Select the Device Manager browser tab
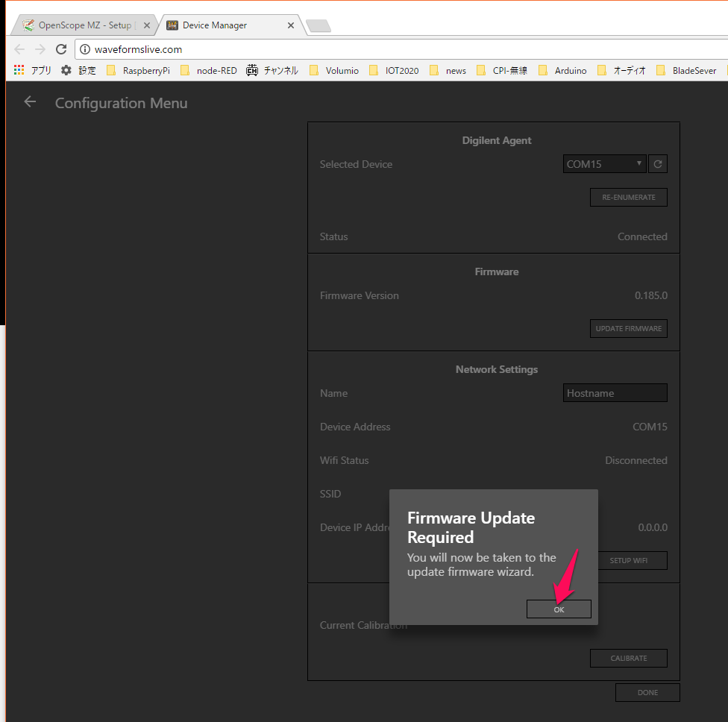728x722 pixels. click(x=224, y=25)
